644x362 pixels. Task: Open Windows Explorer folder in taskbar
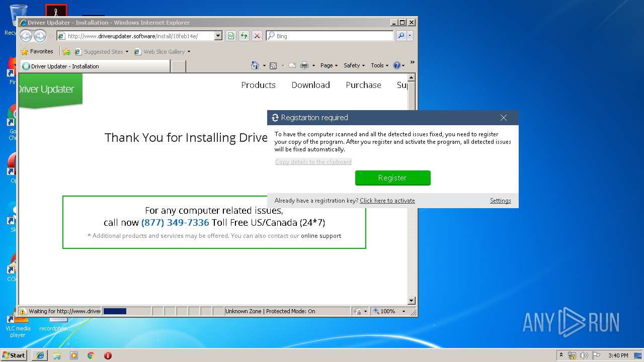(x=57, y=355)
